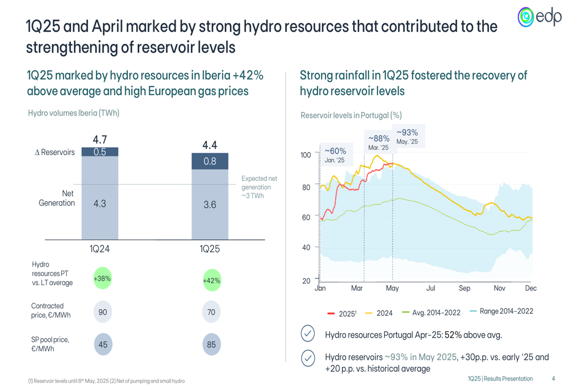The height and width of the screenshot is (392, 572).
Task: Select the 1Q25 axis label
Action: 209,249
